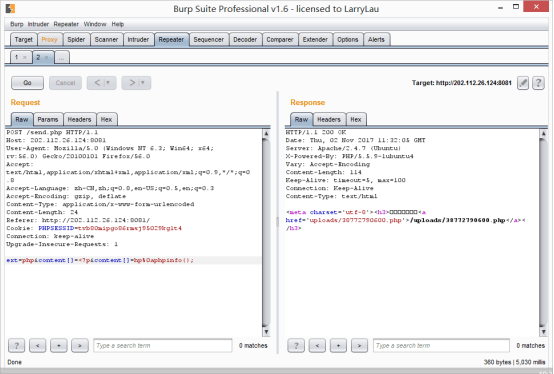The height and width of the screenshot is (374, 554).
Task: Click the response scrollbar down arrow
Action: 543,332
